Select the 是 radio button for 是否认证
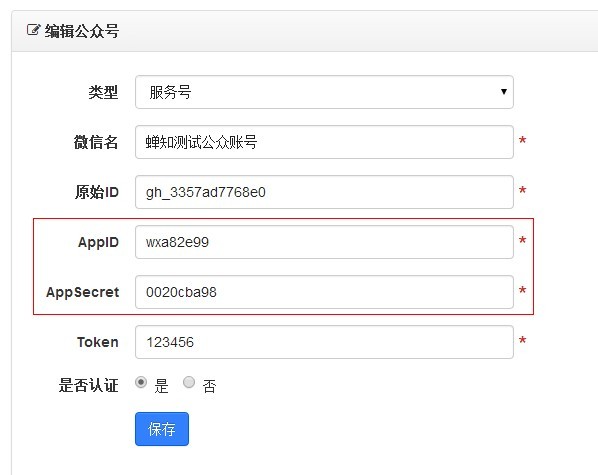Screen dimensions: 598x475 coord(141,382)
